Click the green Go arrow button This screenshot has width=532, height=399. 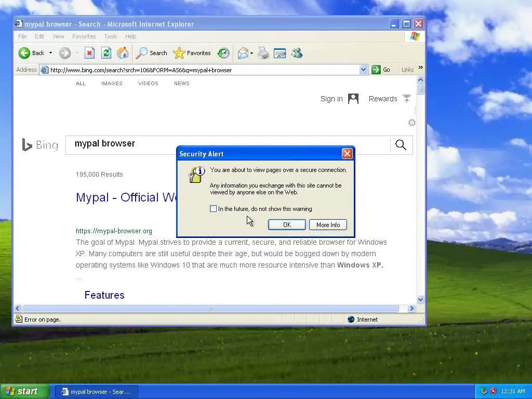pos(376,70)
